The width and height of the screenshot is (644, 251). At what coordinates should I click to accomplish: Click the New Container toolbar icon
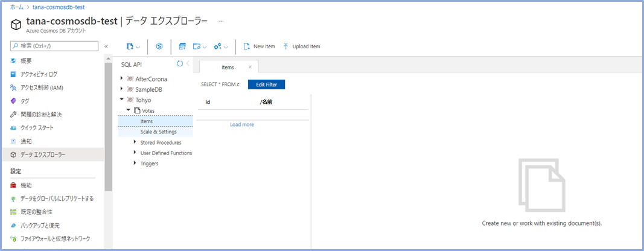coord(130,46)
